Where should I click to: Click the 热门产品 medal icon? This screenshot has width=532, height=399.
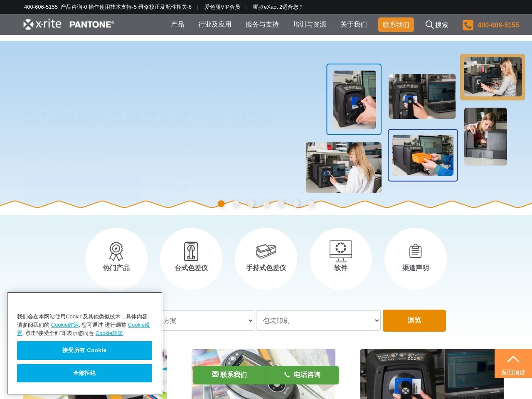point(116,251)
